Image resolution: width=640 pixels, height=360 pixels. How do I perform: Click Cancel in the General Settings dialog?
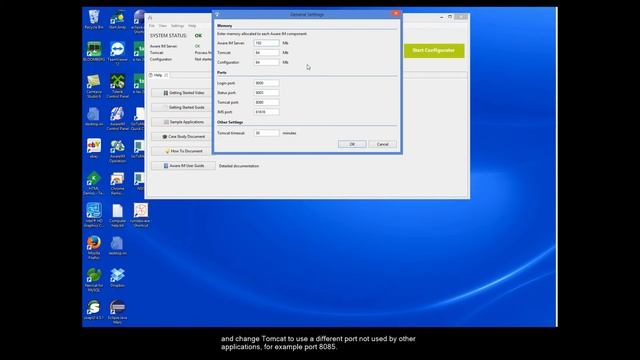click(382, 144)
